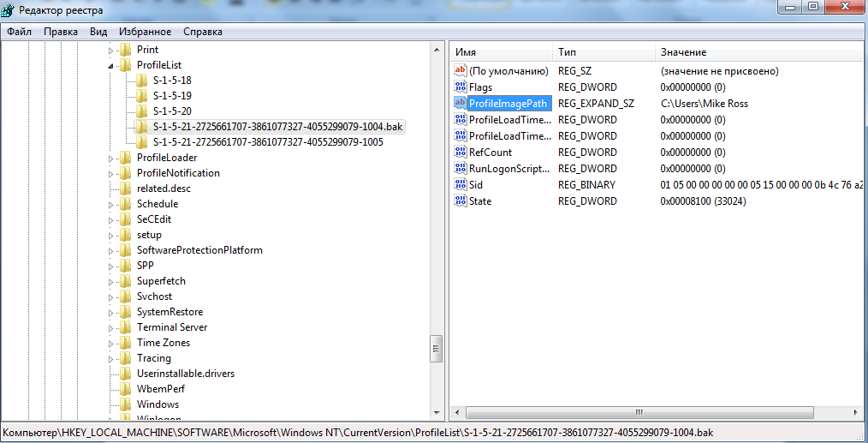The height and width of the screenshot is (443, 868).
Task: Click the ProfileImagePath string value icon
Action: click(461, 104)
